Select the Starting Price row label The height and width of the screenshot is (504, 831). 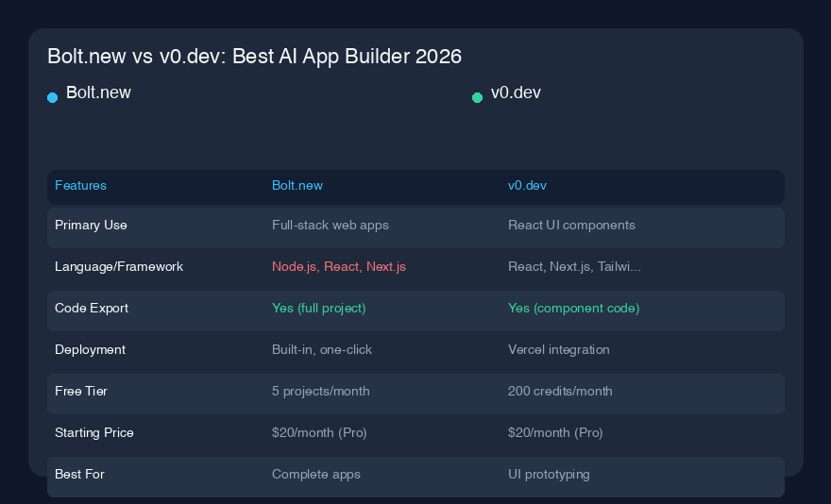(94, 433)
